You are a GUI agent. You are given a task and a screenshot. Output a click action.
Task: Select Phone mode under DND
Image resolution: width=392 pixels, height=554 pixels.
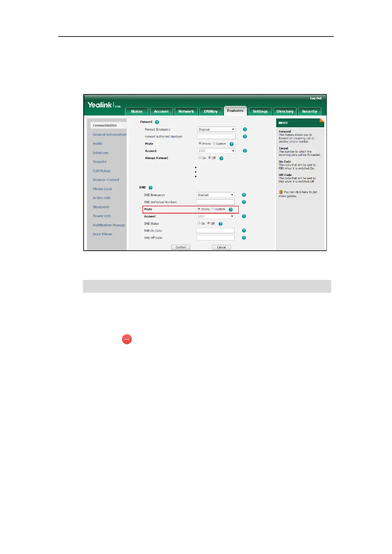[199, 209]
